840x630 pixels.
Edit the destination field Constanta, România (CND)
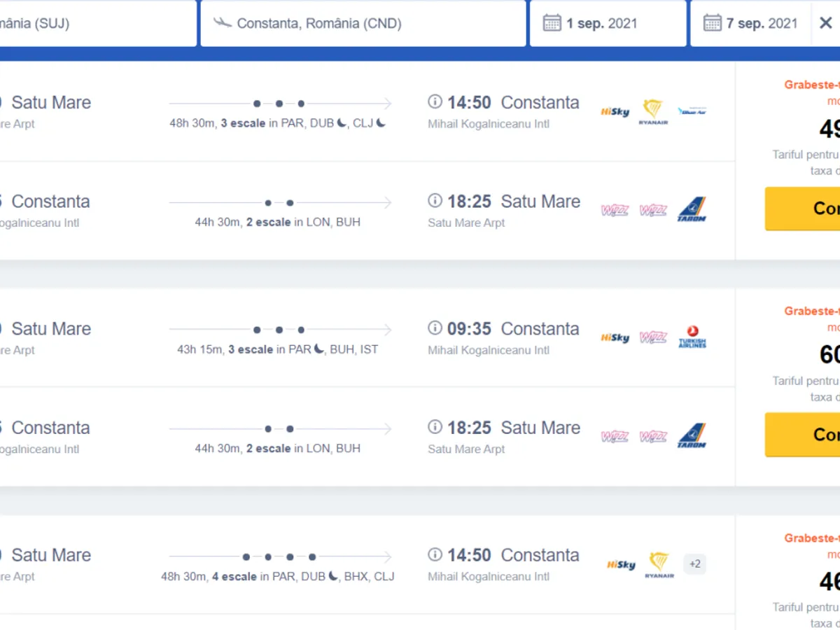pos(363,23)
